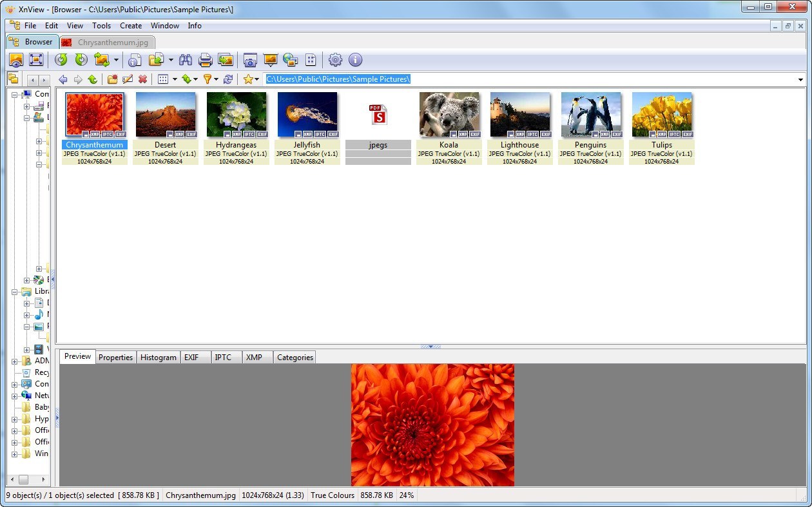Delete the selected file
Image resolution: width=812 pixels, height=507 pixels.
tap(142, 79)
